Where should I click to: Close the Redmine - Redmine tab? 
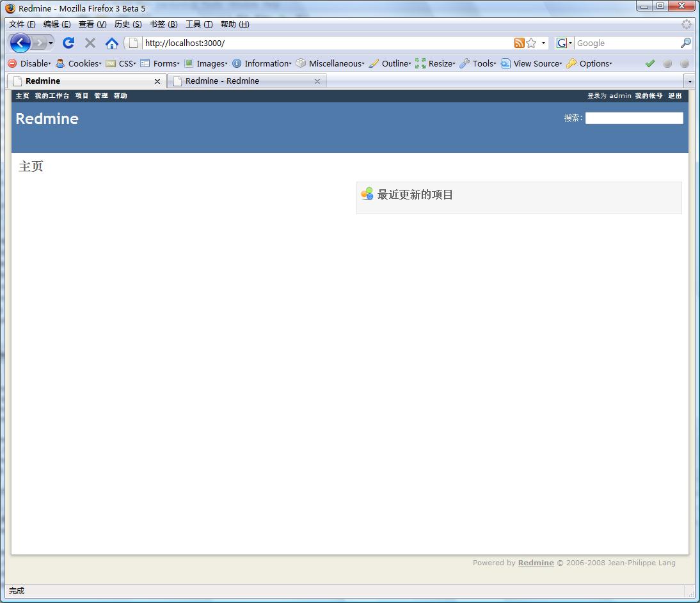[317, 81]
